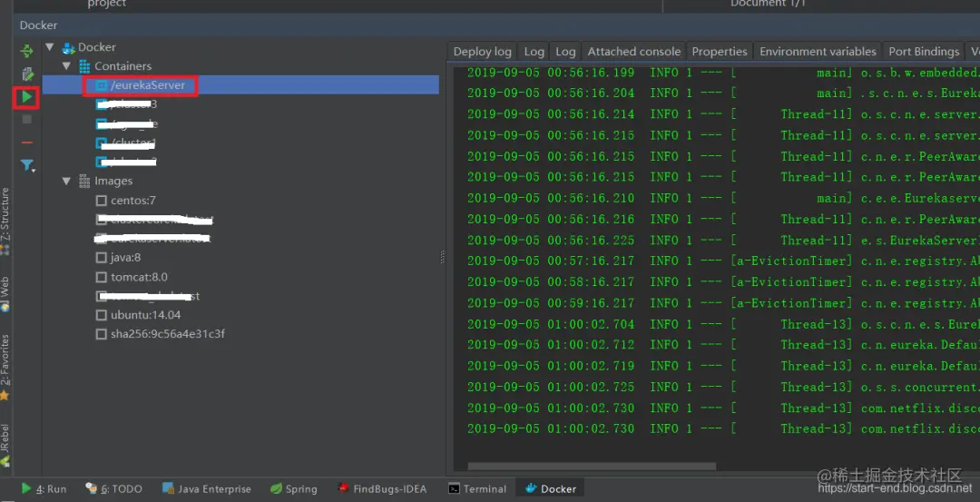Click log line timestamped 01:00:02.712

coord(723,344)
